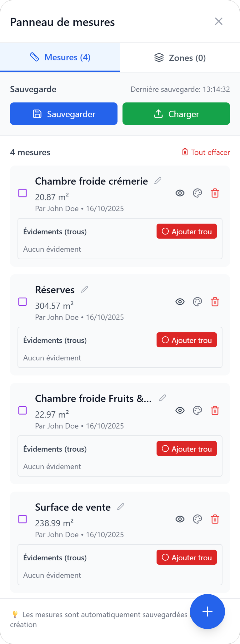Select the Réserves measure checkbox
Viewport: 240px width, 644px height.
(x=22, y=302)
